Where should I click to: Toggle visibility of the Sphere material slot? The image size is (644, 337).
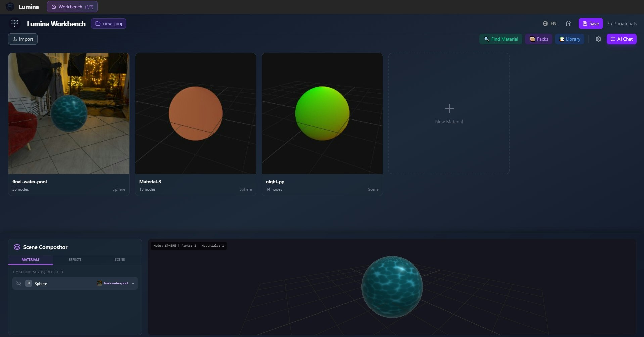pyautogui.click(x=19, y=283)
